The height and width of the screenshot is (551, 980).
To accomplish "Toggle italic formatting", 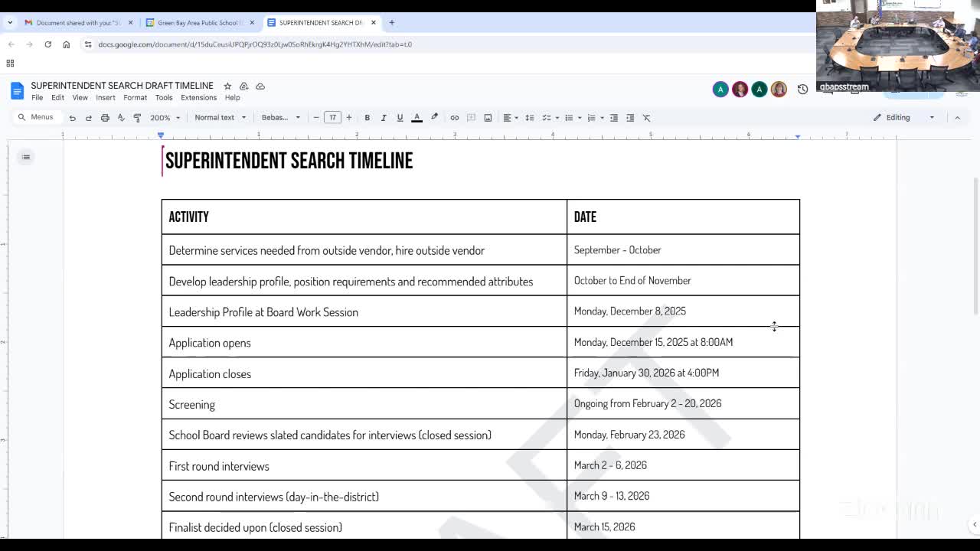I will tap(384, 118).
